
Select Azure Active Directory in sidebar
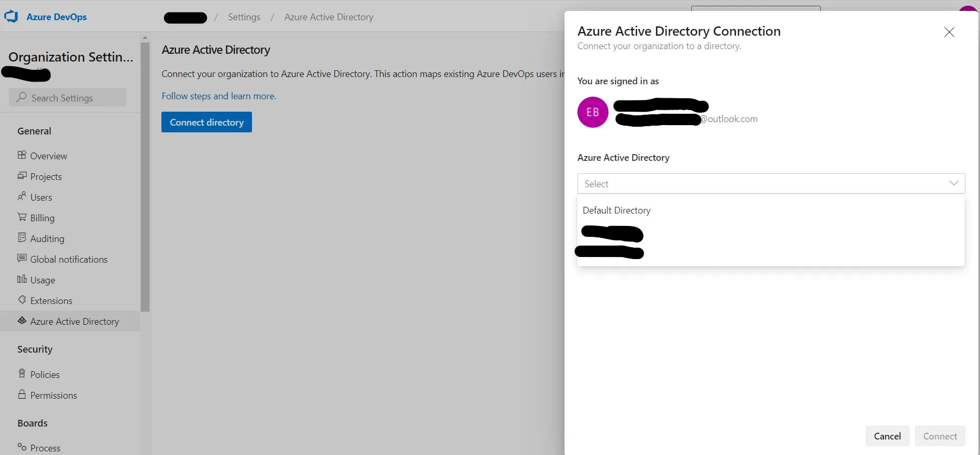tap(70, 321)
